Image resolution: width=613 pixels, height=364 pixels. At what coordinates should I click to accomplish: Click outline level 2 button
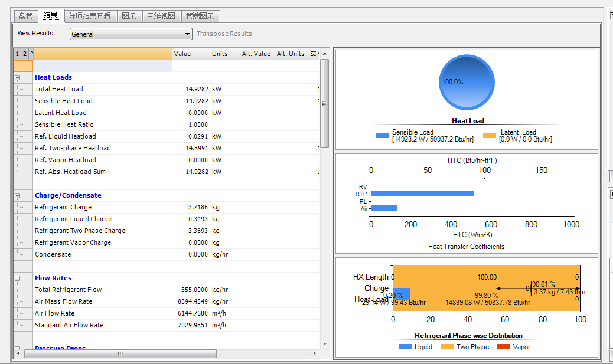(24, 54)
